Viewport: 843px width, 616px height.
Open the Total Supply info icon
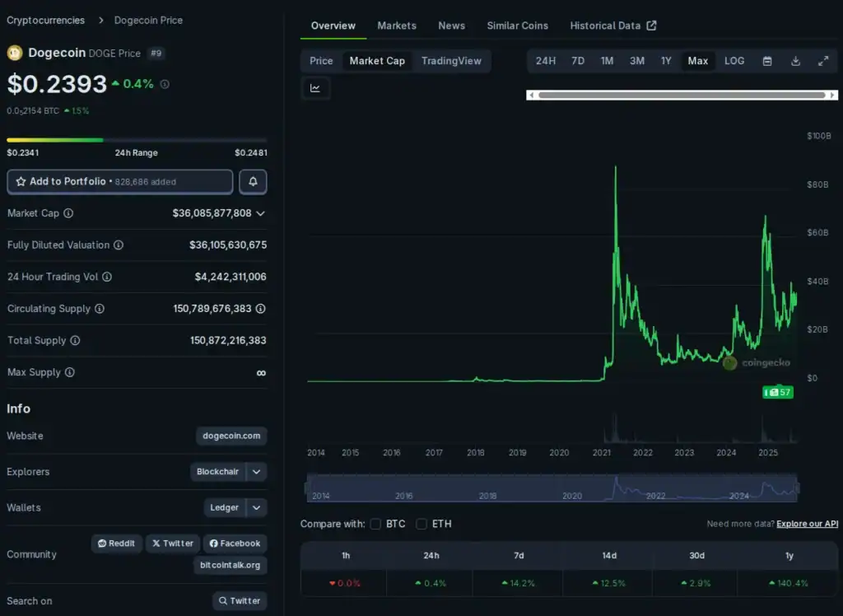75,340
